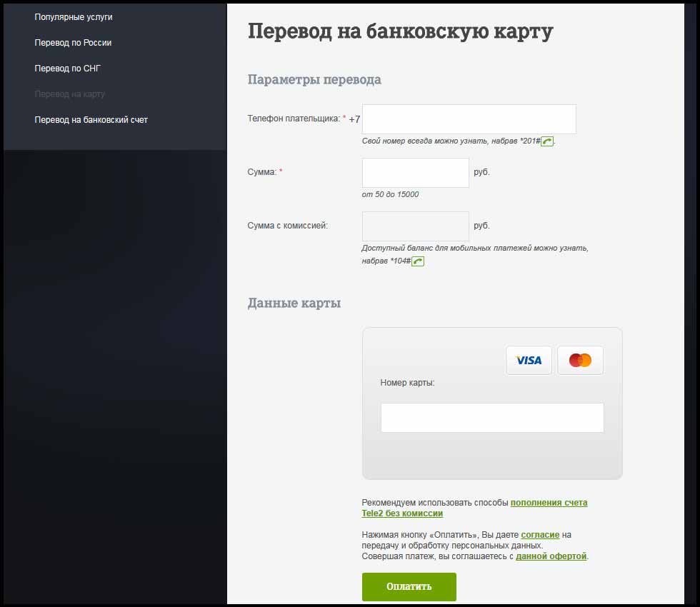
Task: Open пополнения счета Tele2 без комиссии link
Action: coord(474,508)
